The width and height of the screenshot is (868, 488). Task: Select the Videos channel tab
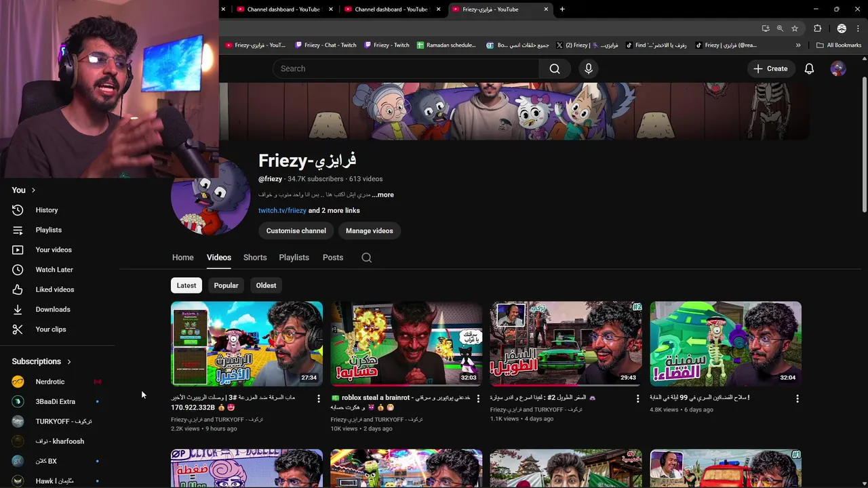click(x=218, y=258)
